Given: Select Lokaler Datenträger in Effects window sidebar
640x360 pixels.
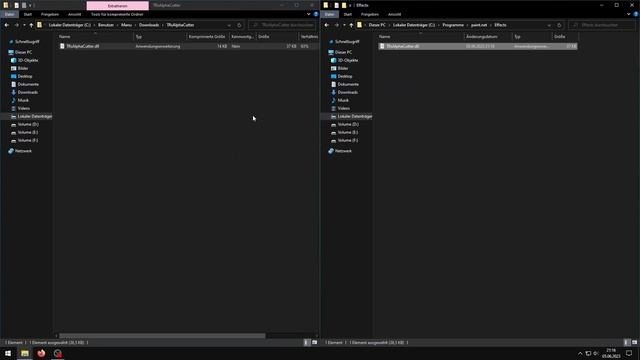Looking at the screenshot, I should pos(354,116).
